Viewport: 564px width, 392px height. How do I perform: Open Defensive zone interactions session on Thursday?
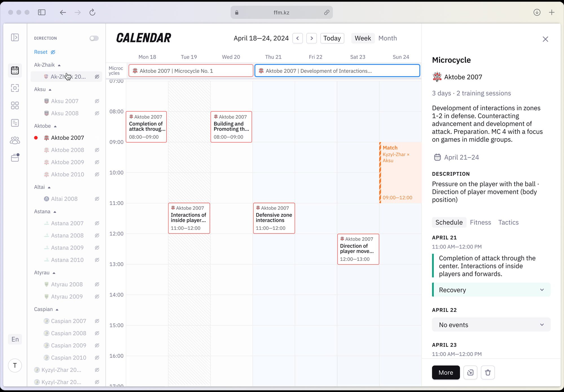pyautogui.click(x=274, y=218)
